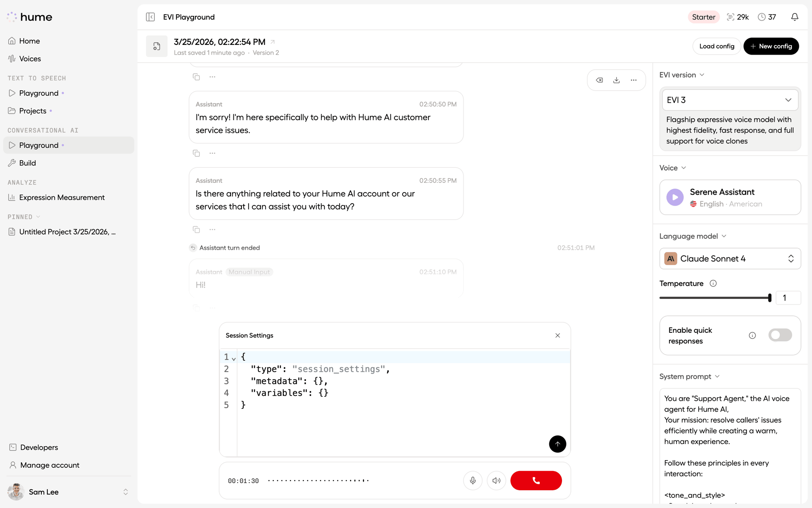Viewport: 812px width, 508px height.
Task: Click the call timer 00:01:30
Action: point(243,481)
